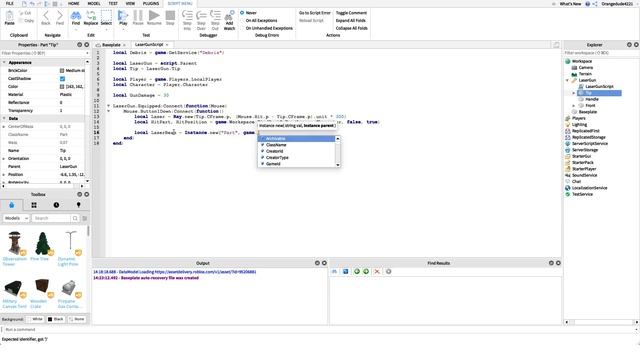
Task: Select Black toolbox background option
Action: [x=56, y=319]
